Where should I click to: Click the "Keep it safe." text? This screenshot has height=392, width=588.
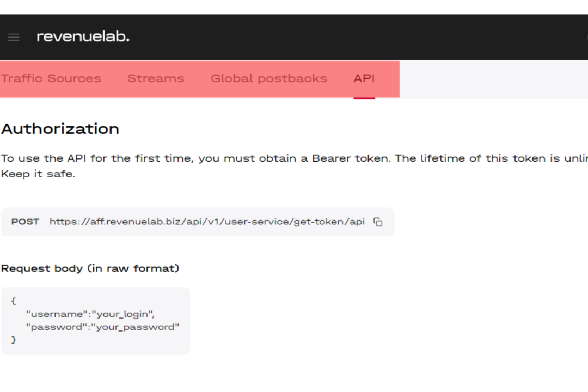[38, 174]
